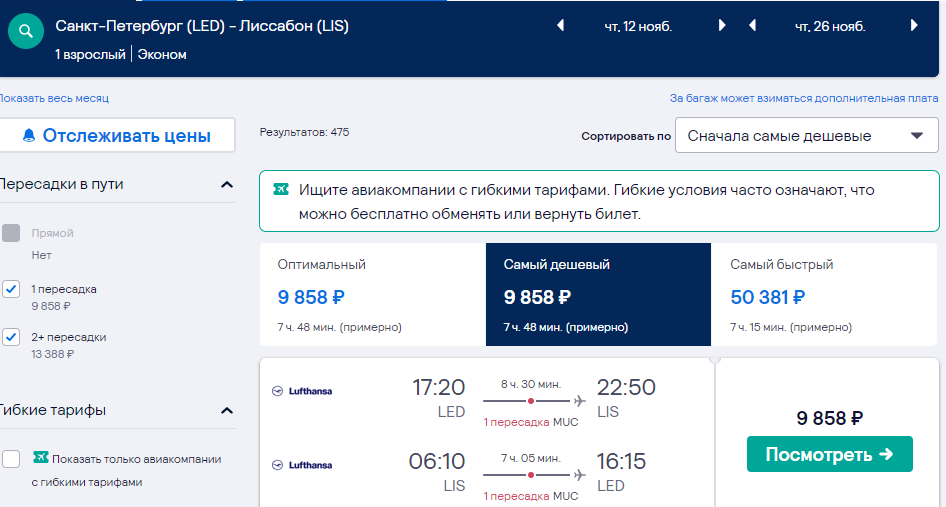Go to previous departure date arrow
The image size is (946, 507).
(x=560, y=25)
